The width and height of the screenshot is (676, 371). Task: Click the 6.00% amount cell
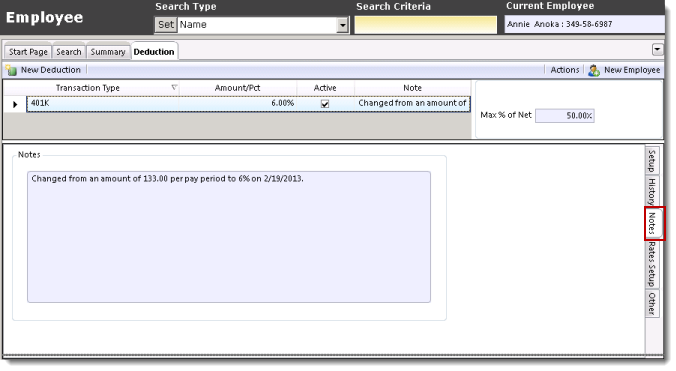click(x=238, y=103)
